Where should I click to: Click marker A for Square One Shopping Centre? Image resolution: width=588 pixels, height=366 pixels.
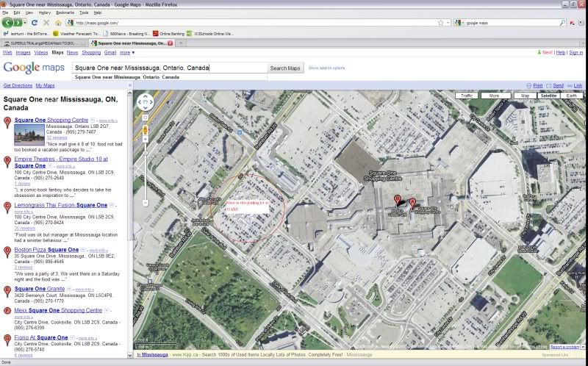[7, 121]
